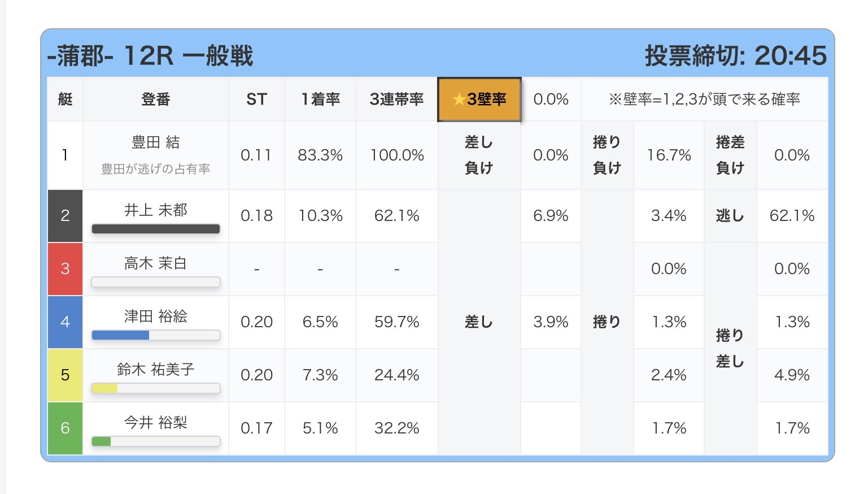Open racer 井上 未都 profile link
The width and height of the screenshot is (868, 494).
pyautogui.click(x=155, y=210)
